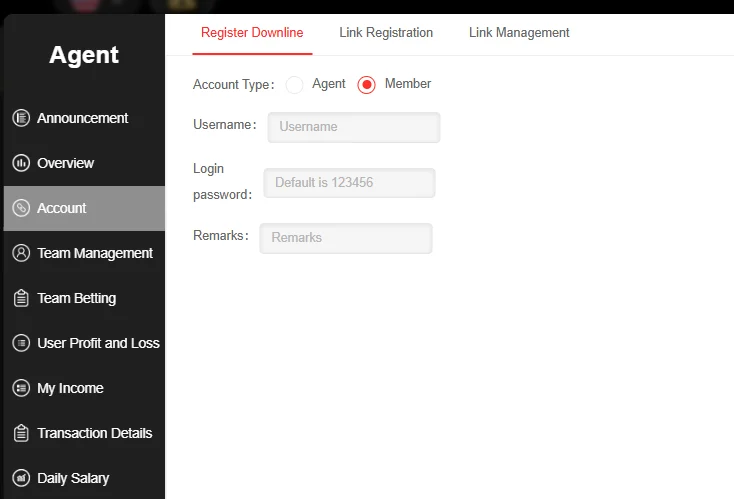
Task: Open Transaction Details page
Action: (84, 433)
